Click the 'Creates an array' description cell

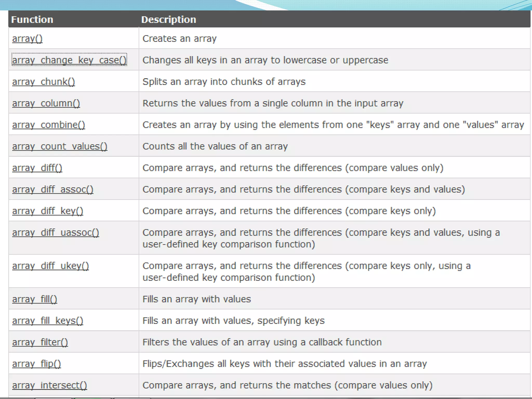pos(179,39)
